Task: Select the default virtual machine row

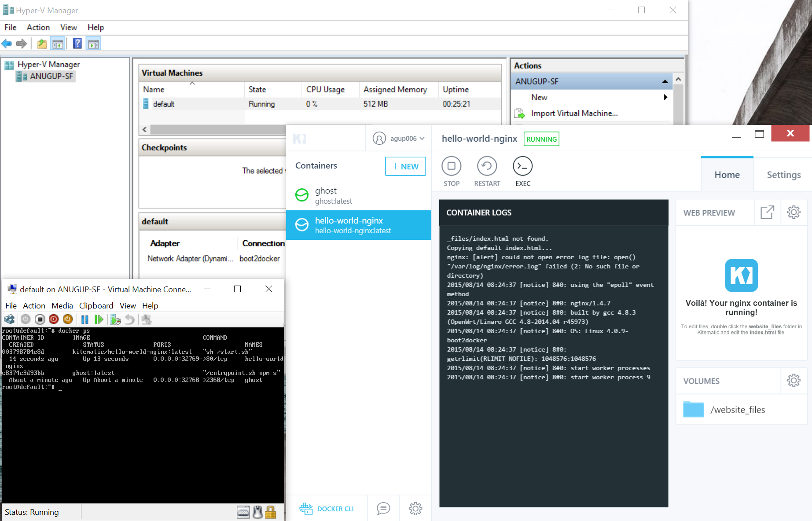Action: pos(320,104)
